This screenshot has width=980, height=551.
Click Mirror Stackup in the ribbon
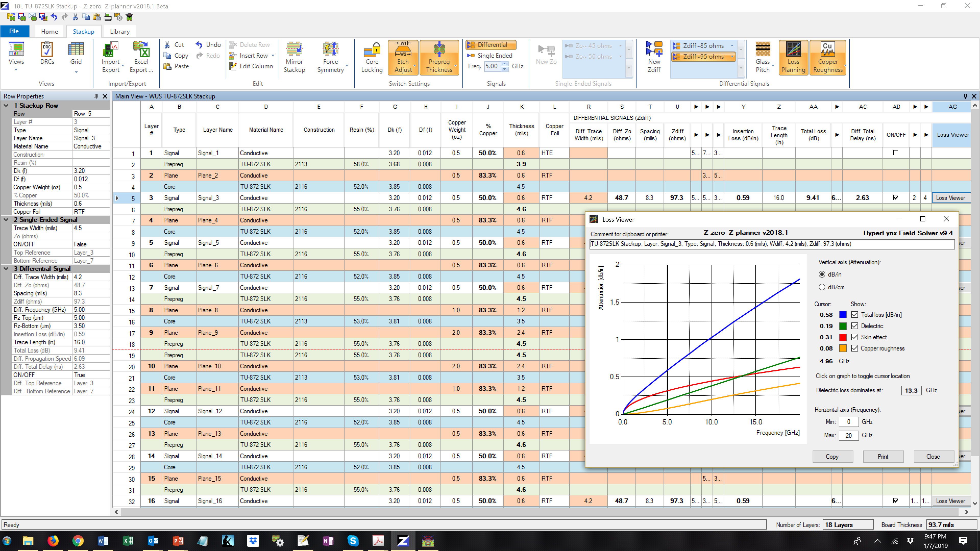(294, 57)
